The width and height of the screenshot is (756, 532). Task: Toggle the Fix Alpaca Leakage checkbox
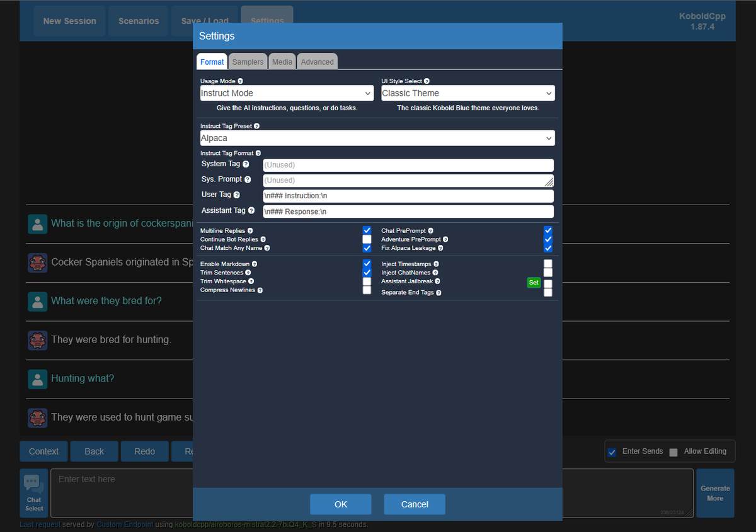(548, 248)
